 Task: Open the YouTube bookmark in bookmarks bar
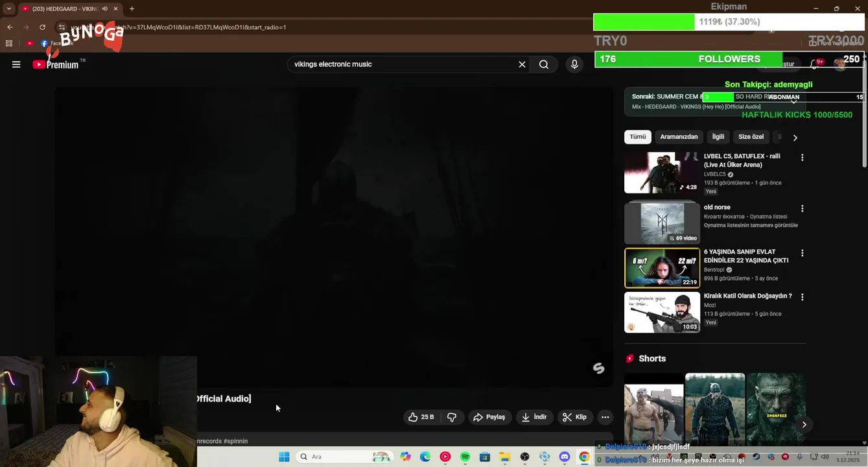30,43
